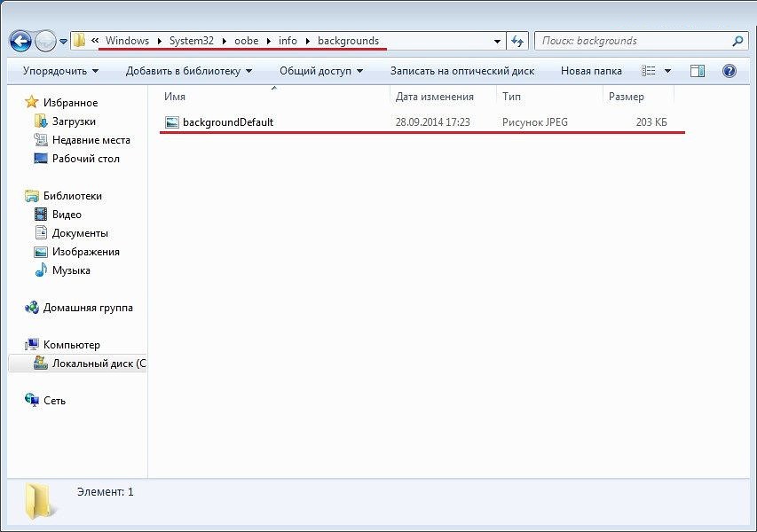Viewport: 757px width, 532px height.
Task: Click the refresh button by address bar
Action: 517,42
